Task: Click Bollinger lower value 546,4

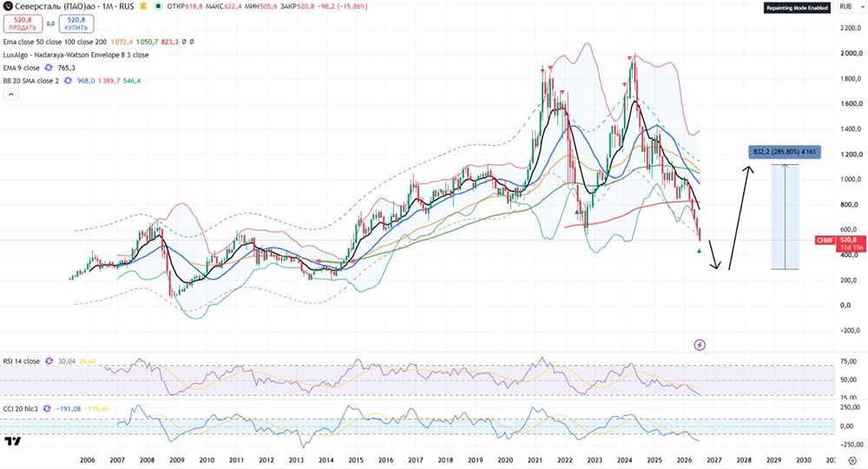Action: [x=132, y=81]
